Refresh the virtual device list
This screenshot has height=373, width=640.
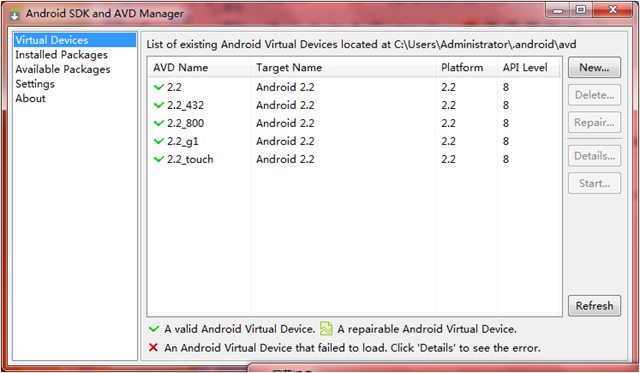coord(594,306)
